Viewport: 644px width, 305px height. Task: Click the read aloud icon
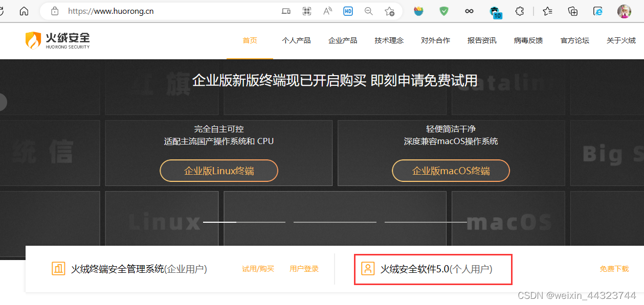point(327,11)
